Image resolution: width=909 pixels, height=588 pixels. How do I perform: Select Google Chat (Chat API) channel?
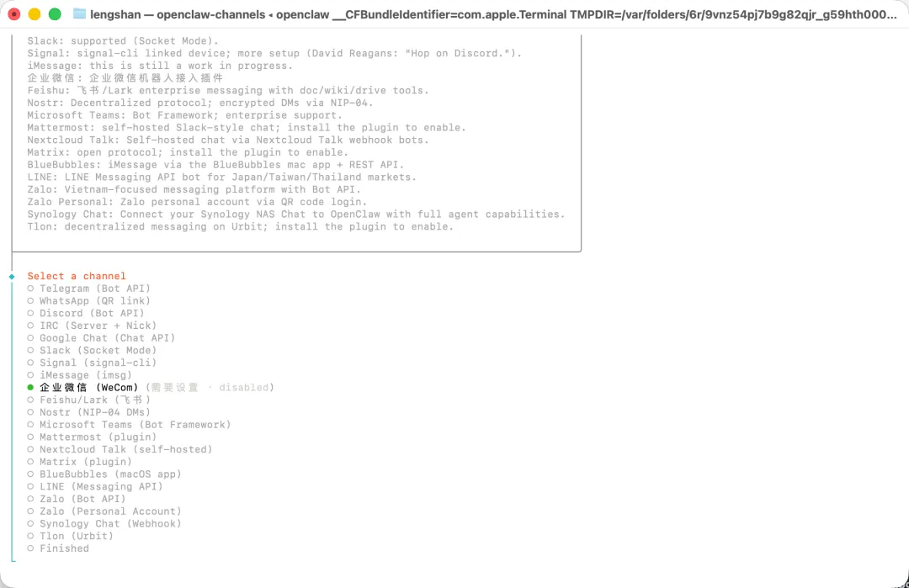tap(101, 337)
